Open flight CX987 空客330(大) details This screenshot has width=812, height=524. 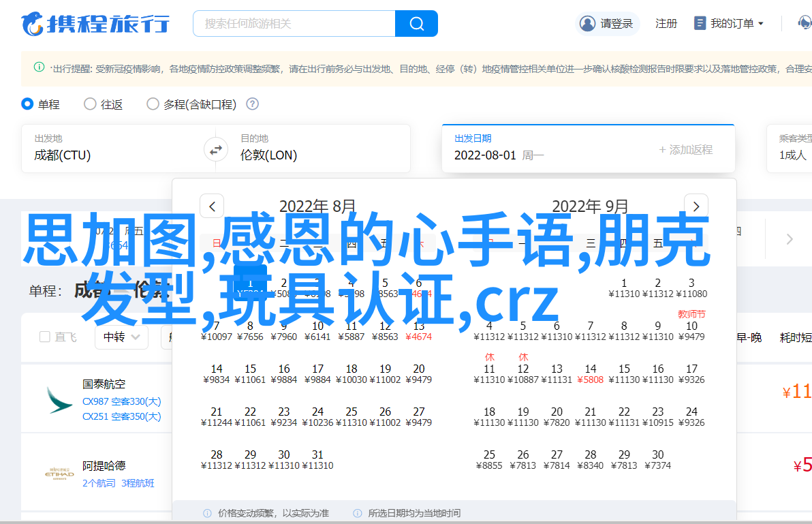point(122,401)
